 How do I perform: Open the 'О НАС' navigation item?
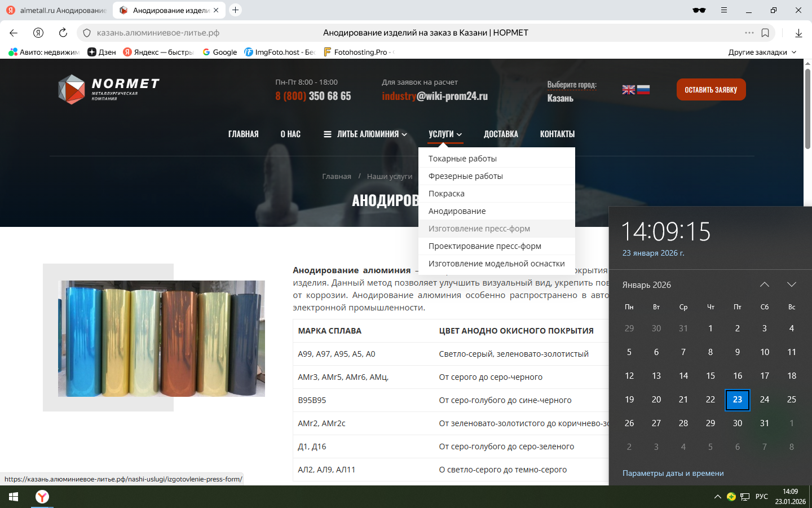pos(290,134)
